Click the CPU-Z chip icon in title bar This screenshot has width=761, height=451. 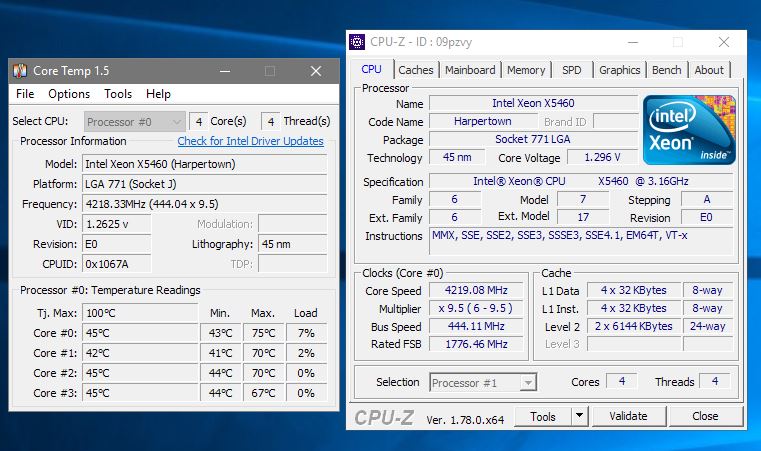click(357, 42)
